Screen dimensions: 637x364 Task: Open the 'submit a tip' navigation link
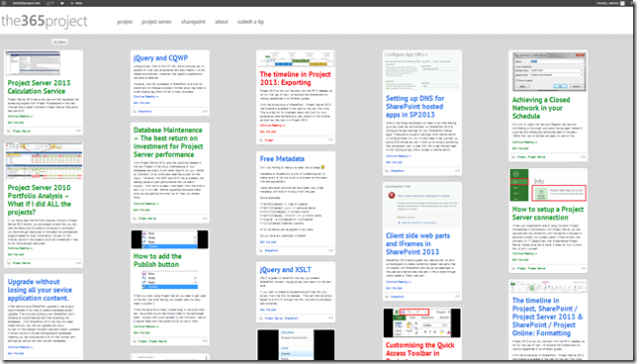[250, 22]
